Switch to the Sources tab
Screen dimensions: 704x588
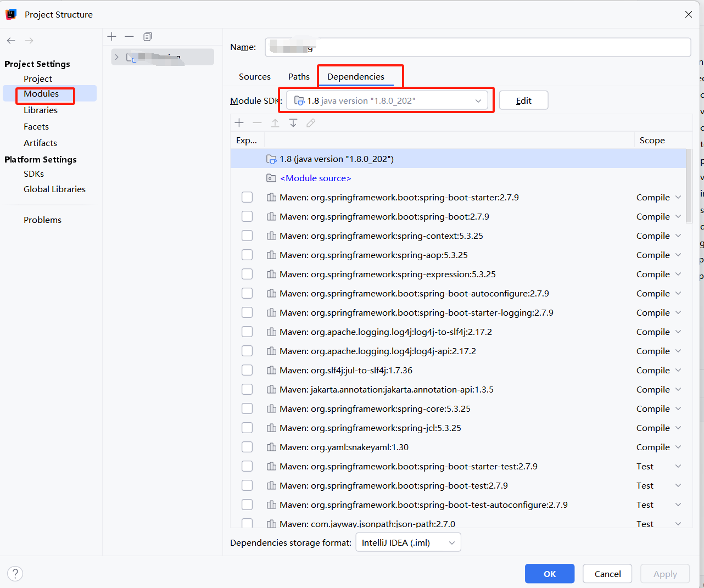click(x=255, y=76)
